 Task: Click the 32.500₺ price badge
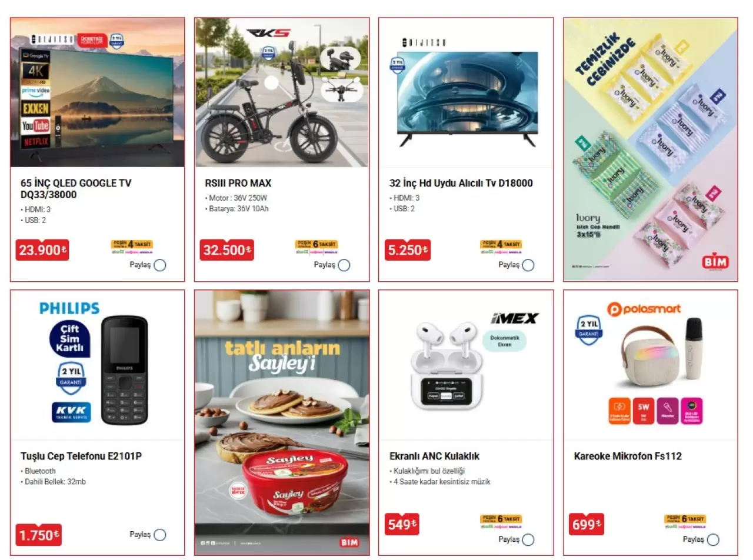[227, 250]
